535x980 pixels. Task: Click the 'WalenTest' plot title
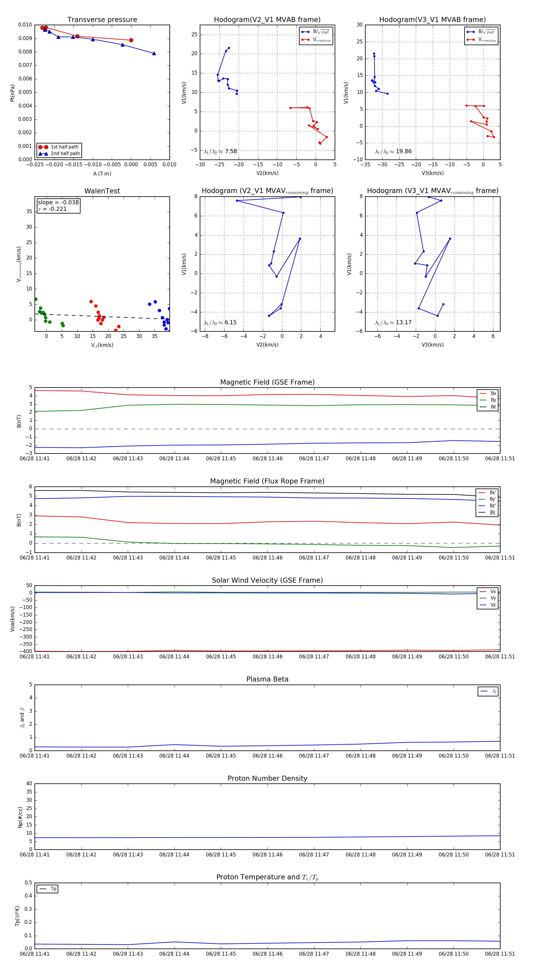(x=102, y=191)
